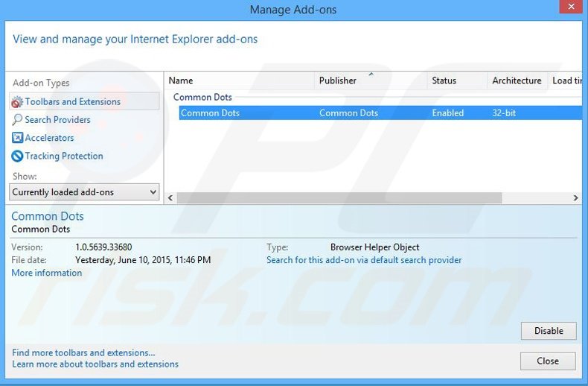The image size is (588, 386).
Task: Open the Search Providers label in list
Action: click(58, 120)
